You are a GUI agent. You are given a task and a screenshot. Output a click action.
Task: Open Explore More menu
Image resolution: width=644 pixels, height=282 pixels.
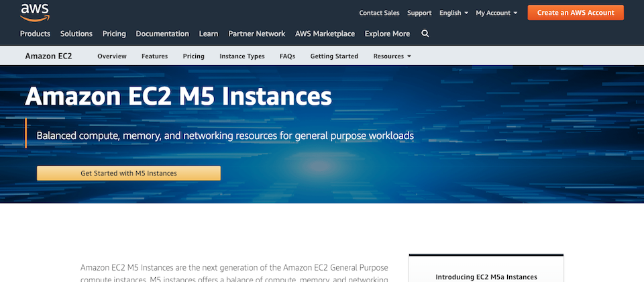(x=387, y=34)
